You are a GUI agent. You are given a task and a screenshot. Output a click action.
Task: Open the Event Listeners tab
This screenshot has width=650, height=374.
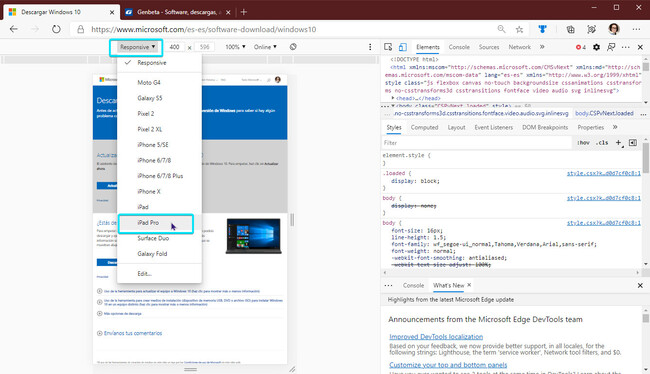(x=493, y=127)
